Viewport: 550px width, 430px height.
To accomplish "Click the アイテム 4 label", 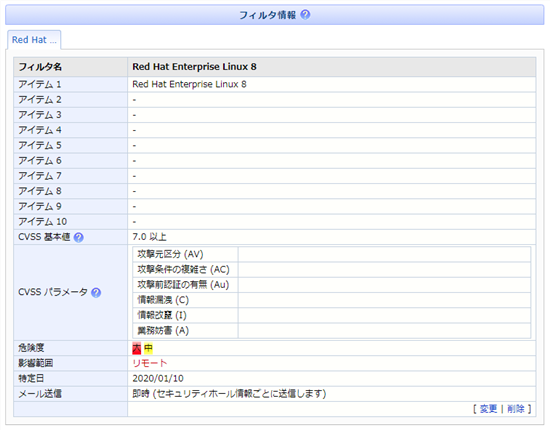I will click(x=40, y=130).
